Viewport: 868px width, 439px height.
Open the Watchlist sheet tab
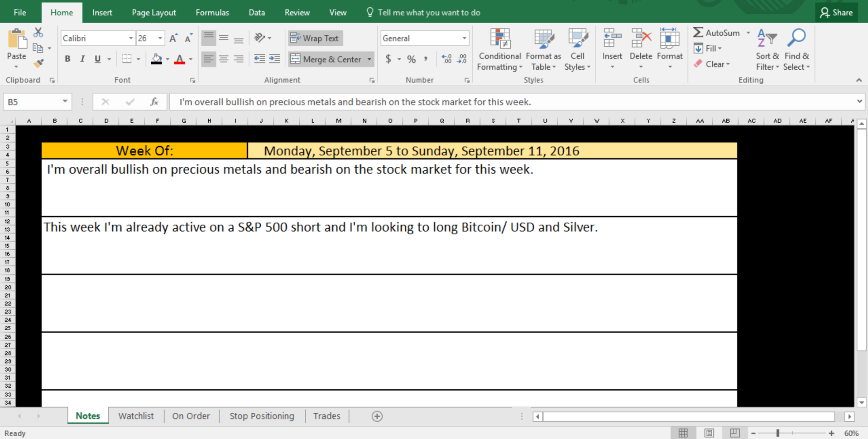(x=136, y=416)
